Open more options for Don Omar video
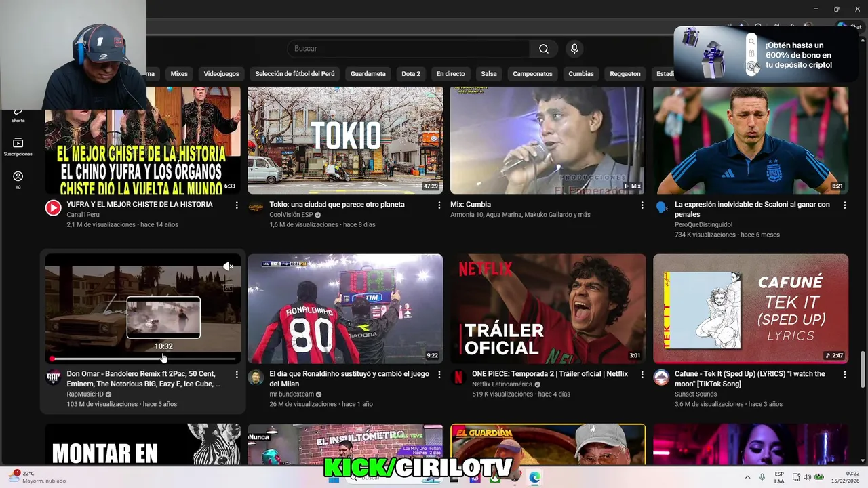This screenshot has height=488, width=868. click(237, 374)
